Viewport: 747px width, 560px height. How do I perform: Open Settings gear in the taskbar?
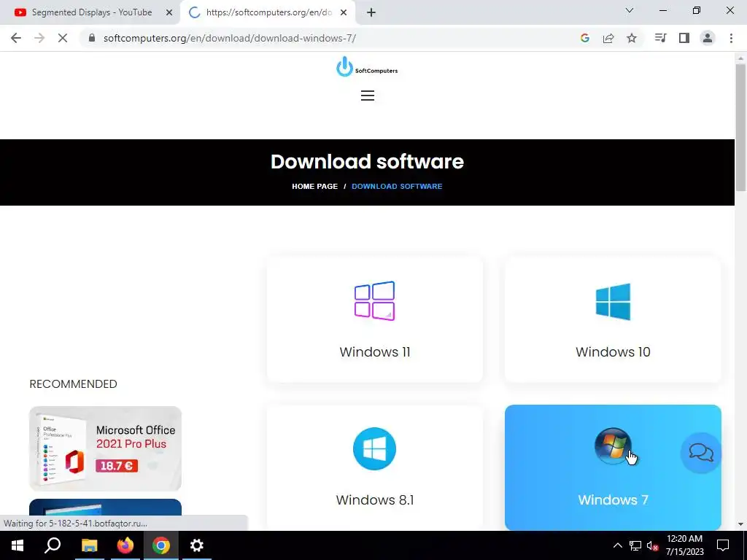click(x=197, y=545)
